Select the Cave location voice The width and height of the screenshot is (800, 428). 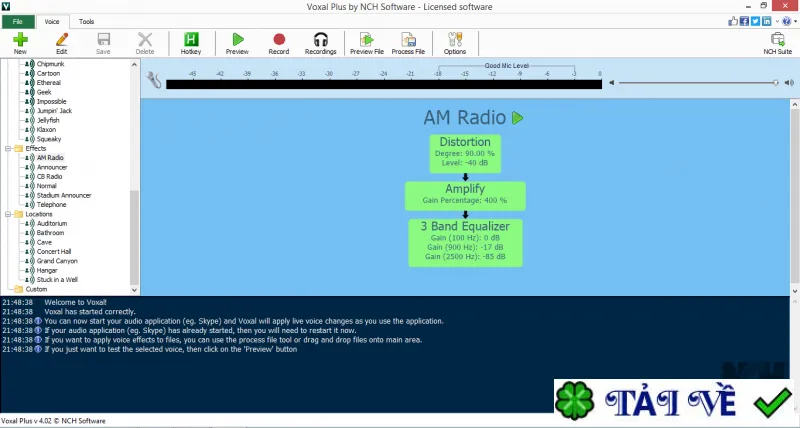click(44, 242)
